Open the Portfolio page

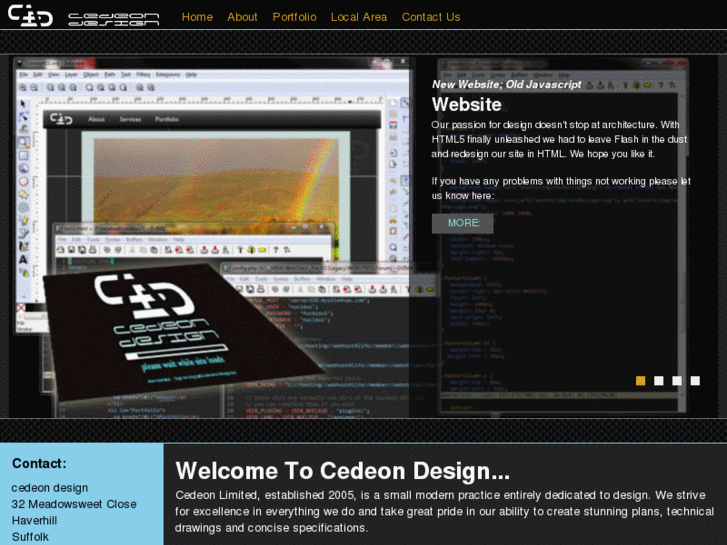coord(294,17)
